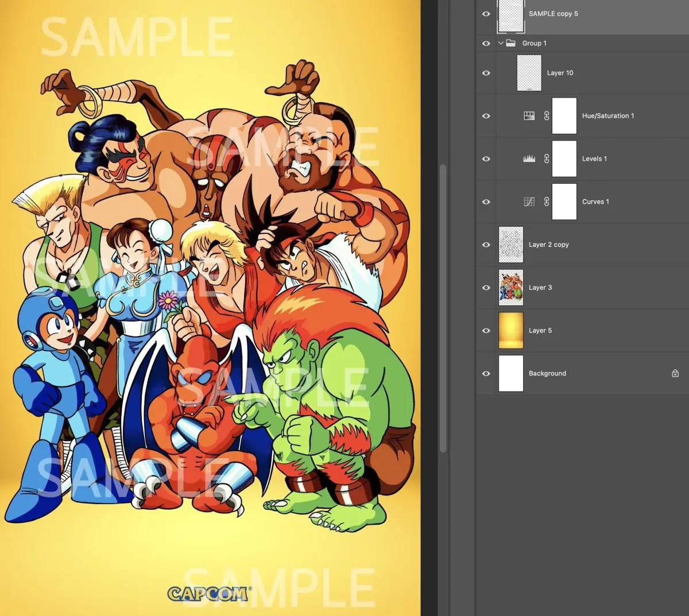Select the Layer 2 copy name
689x616 pixels.
coord(549,245)
